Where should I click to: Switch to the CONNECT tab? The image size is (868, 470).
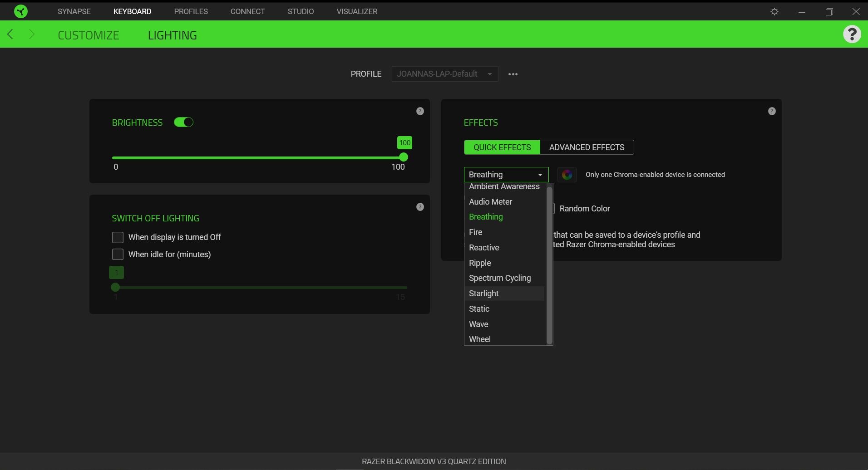[x=248, y=11]
